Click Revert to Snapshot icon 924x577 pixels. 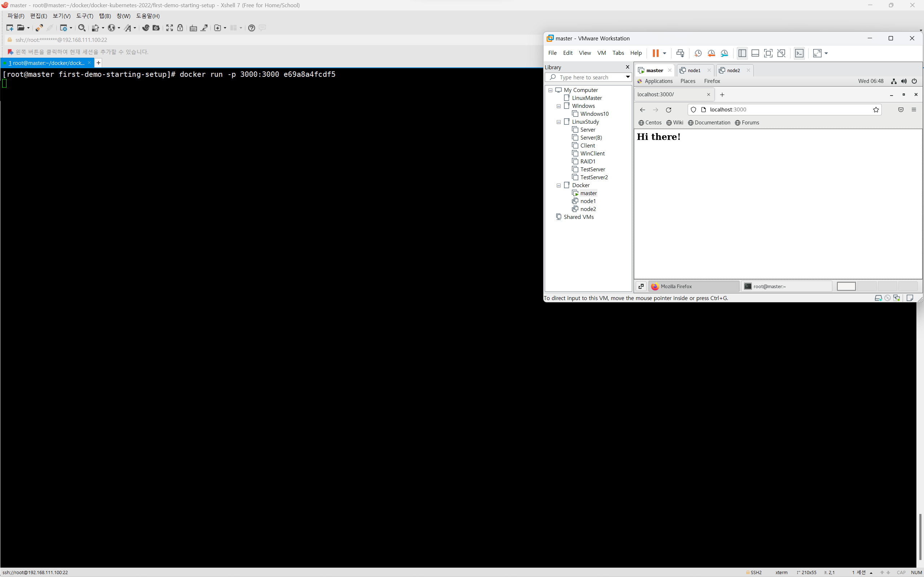(x=711, y=53)
